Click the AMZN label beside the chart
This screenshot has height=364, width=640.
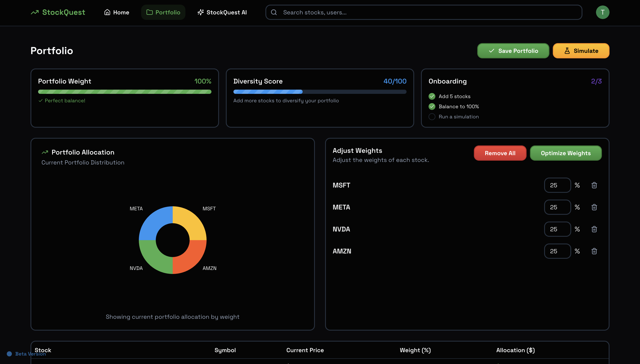(210, 268)
